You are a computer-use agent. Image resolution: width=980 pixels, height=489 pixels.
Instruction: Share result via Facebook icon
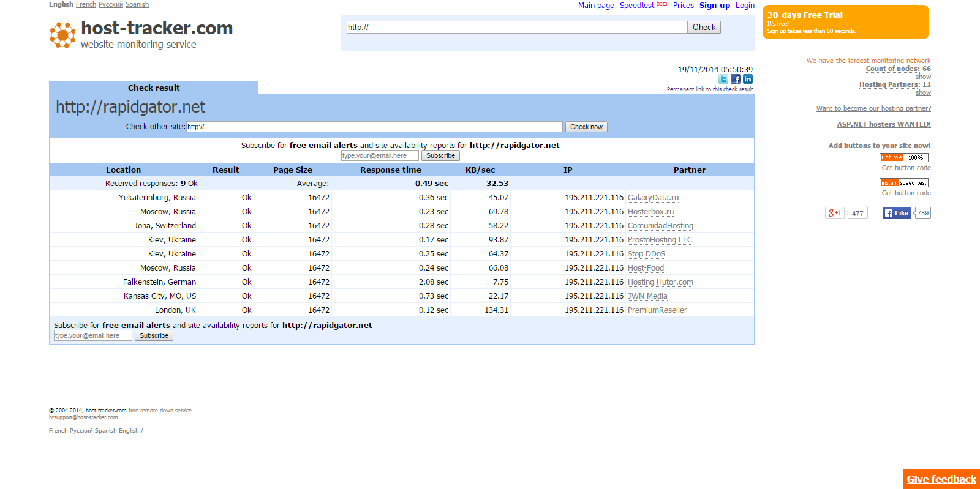point(736,79)
